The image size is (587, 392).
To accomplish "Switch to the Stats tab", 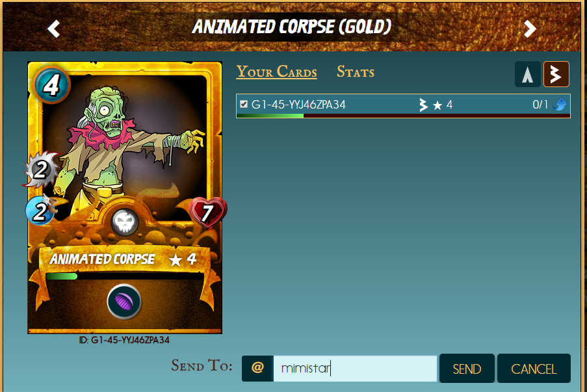I will point(356,72).
